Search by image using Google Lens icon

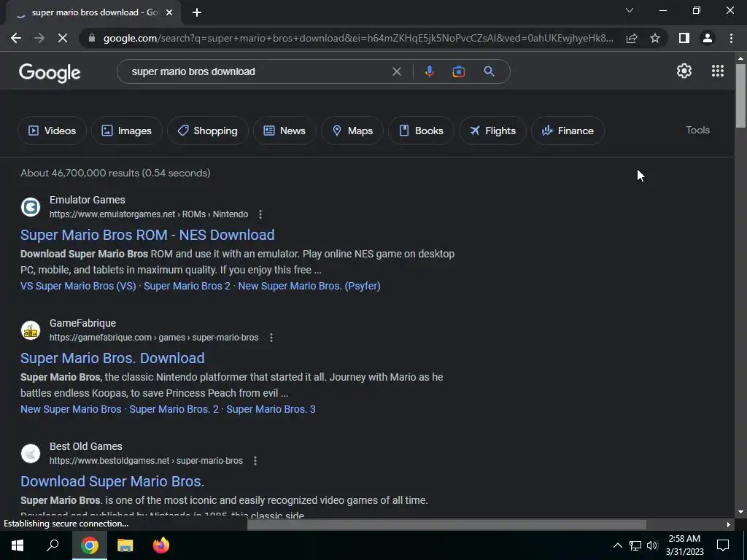coord(458,71)
